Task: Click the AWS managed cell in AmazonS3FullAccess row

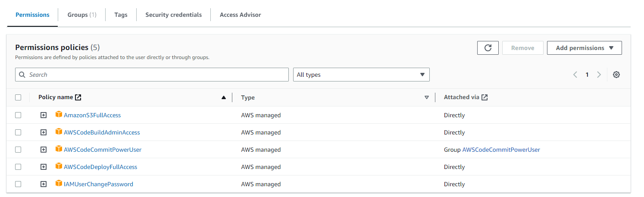Action: tap(261, 115)
